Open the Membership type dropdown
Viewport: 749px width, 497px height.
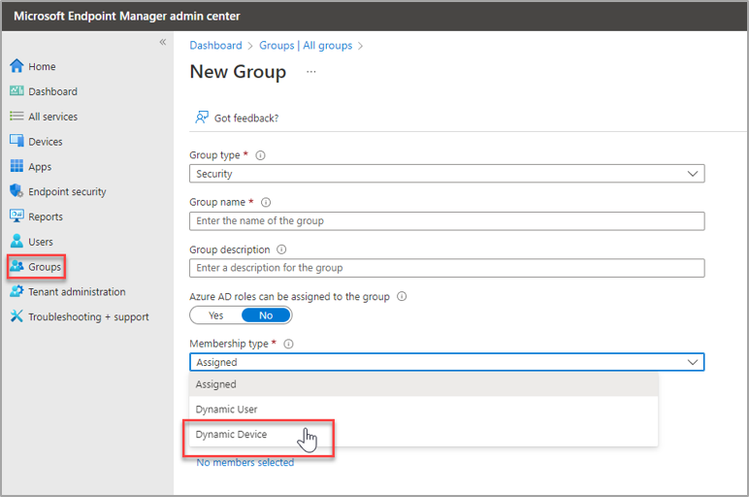point(446,362)
